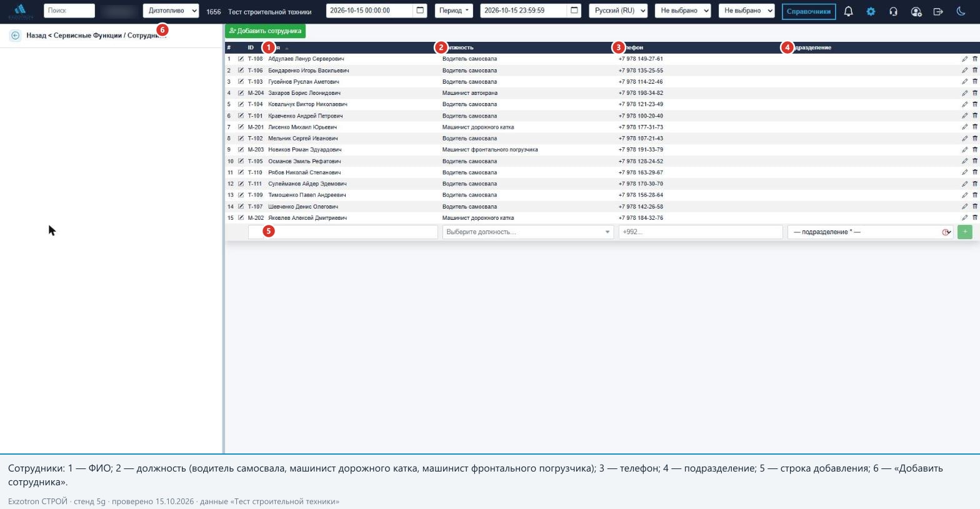Toggle edit box for row T-103
980x509 pixels.
[241, 82]
